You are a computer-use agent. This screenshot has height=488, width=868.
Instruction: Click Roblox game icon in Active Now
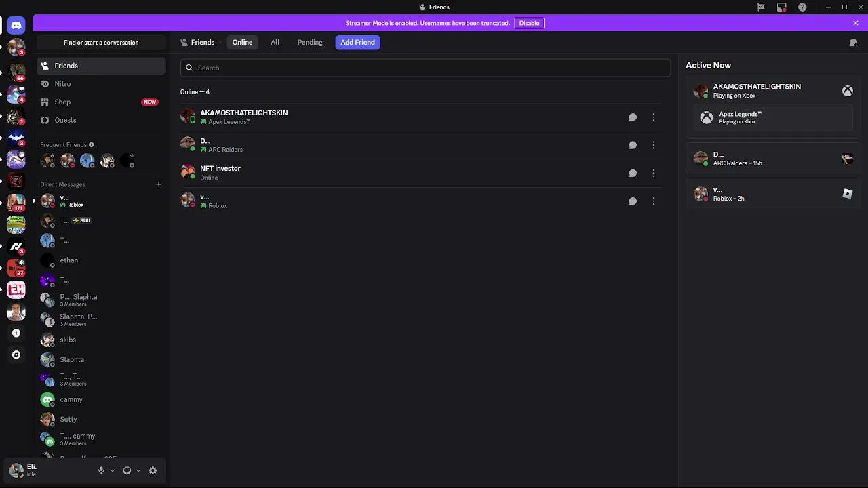848,194
